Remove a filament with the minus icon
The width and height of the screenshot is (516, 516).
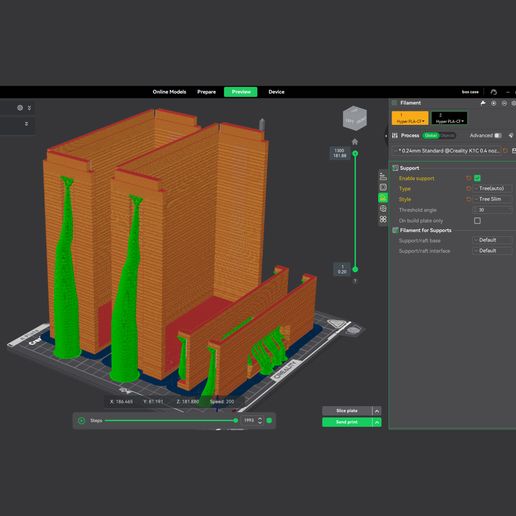tap(504, 103)
